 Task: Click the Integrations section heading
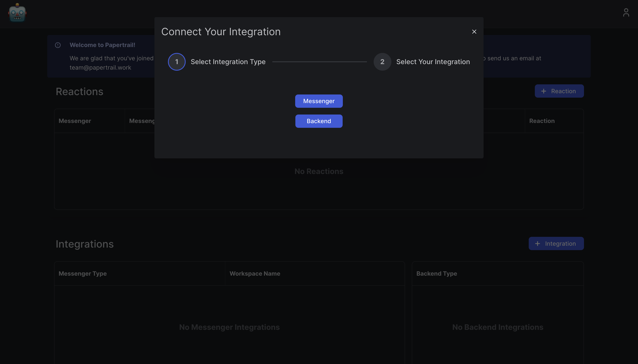[85, 244]
